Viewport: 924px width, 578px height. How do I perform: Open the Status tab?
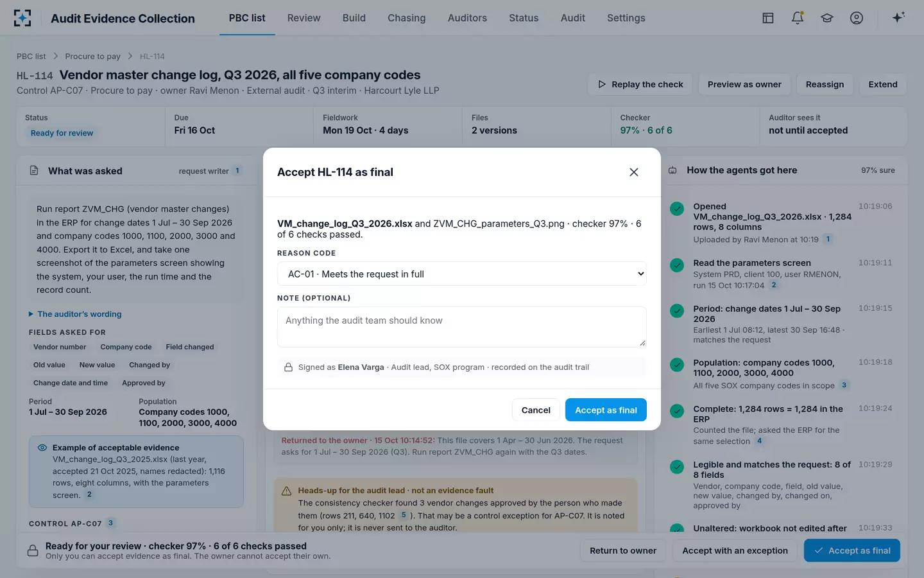click(x=524, y=18)
